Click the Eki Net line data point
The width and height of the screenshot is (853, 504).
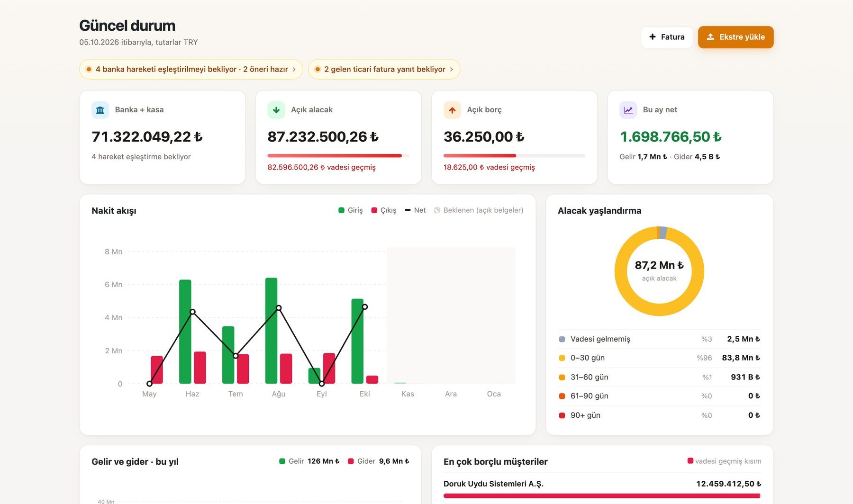click(365, 307)
